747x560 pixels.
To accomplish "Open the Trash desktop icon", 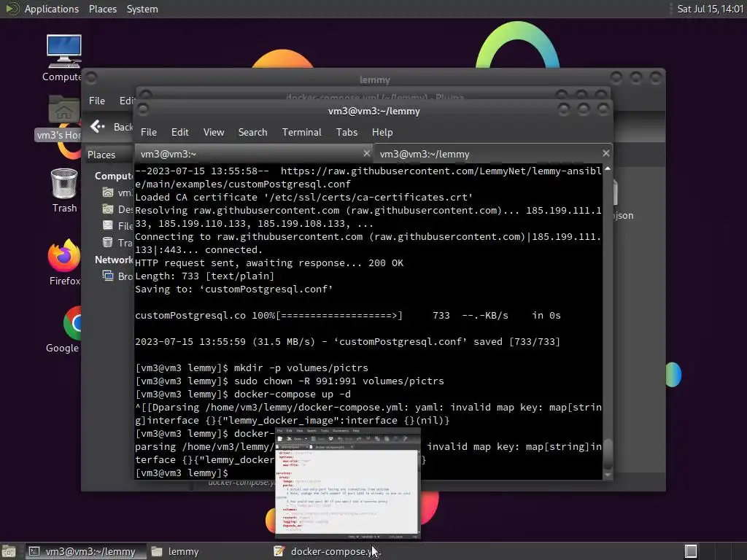I will (x=64, y=190).
